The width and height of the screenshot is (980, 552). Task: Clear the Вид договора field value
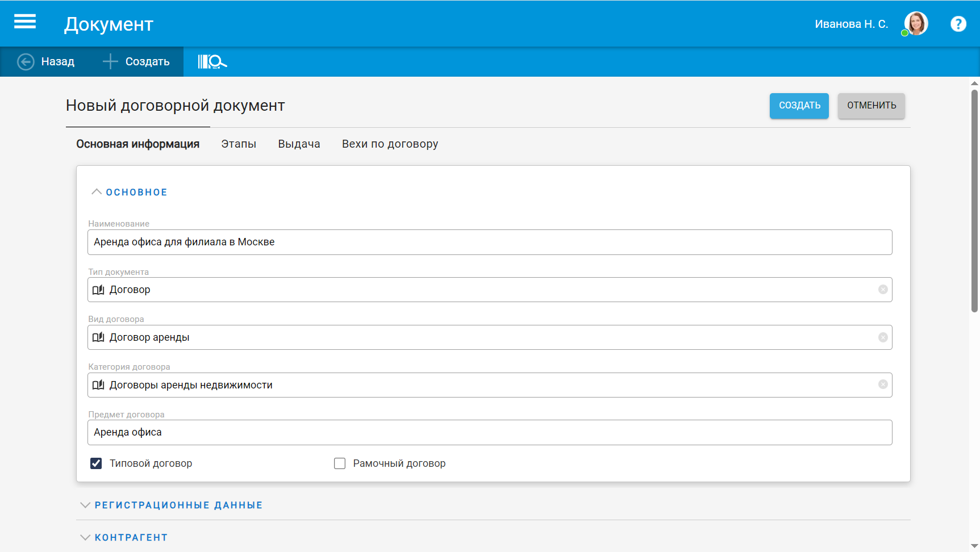tap(883, 337)
